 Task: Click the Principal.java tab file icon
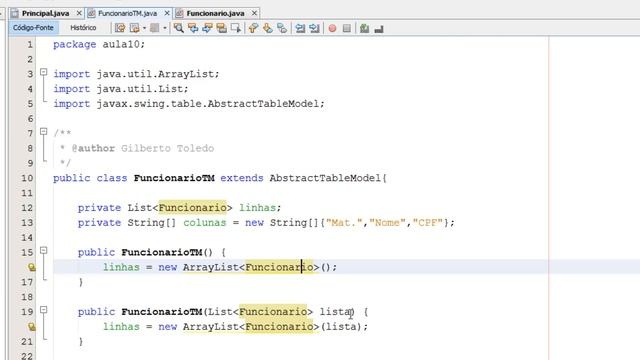coord(15,13)
